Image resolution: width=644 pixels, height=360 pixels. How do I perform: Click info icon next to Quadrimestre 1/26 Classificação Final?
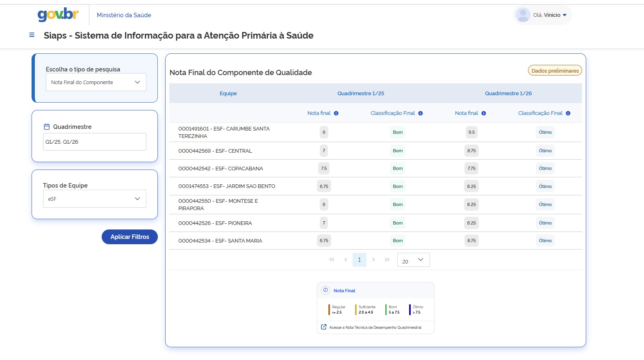(x=568, y=113)
